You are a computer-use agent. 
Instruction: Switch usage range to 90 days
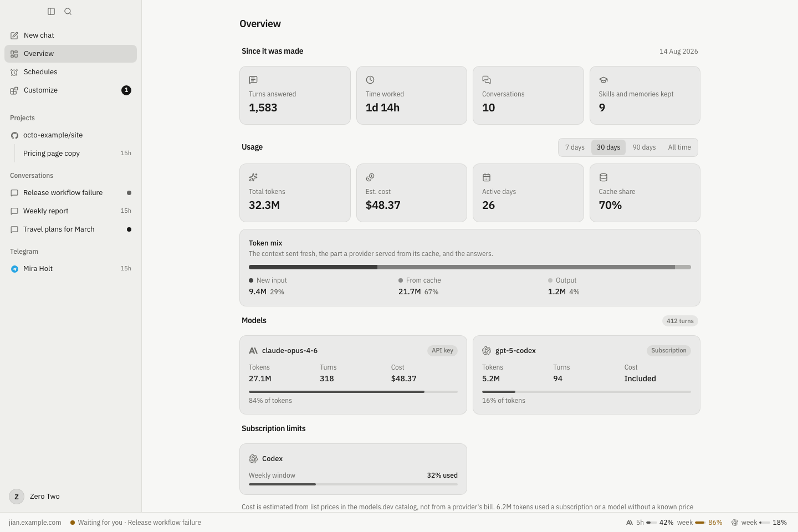(x=644, y=147)
